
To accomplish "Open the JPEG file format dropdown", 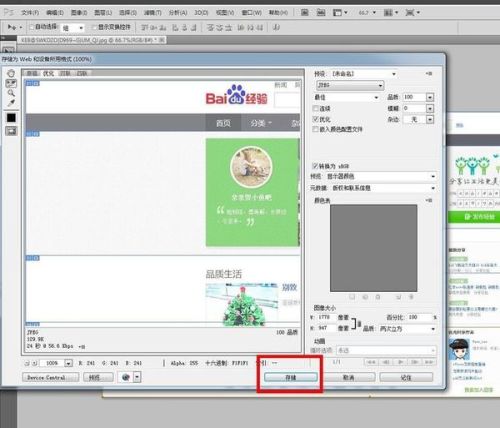I will pos(350,85).
